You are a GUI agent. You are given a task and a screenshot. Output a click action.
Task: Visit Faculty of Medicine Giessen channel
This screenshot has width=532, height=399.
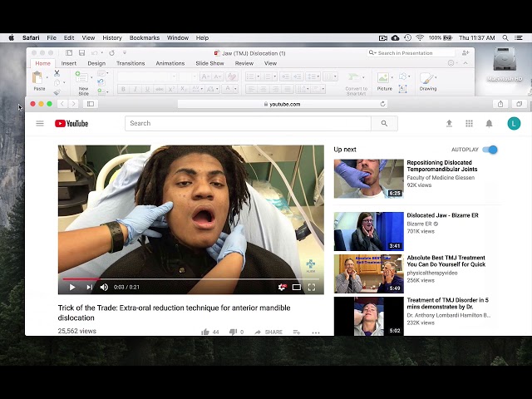point(441,177)
